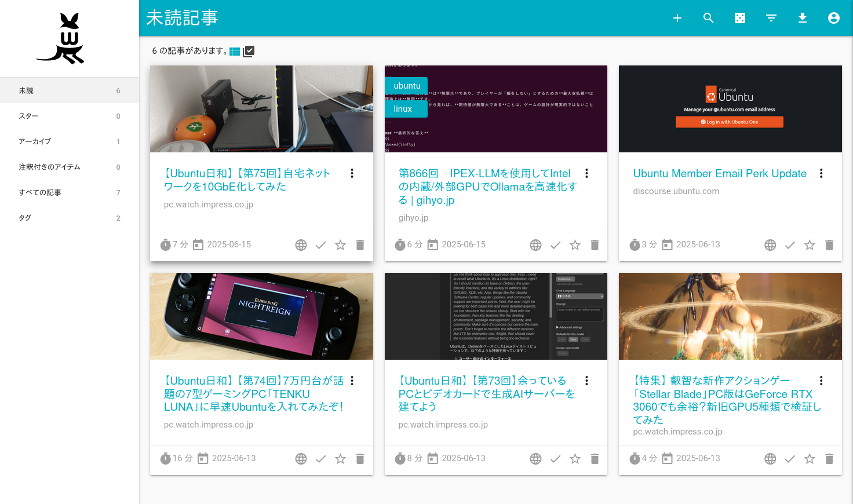The width and height of the screenshot is (853, 504).
Task: Go to すべての記事 in sidebar
Action: tap(40, 192)
